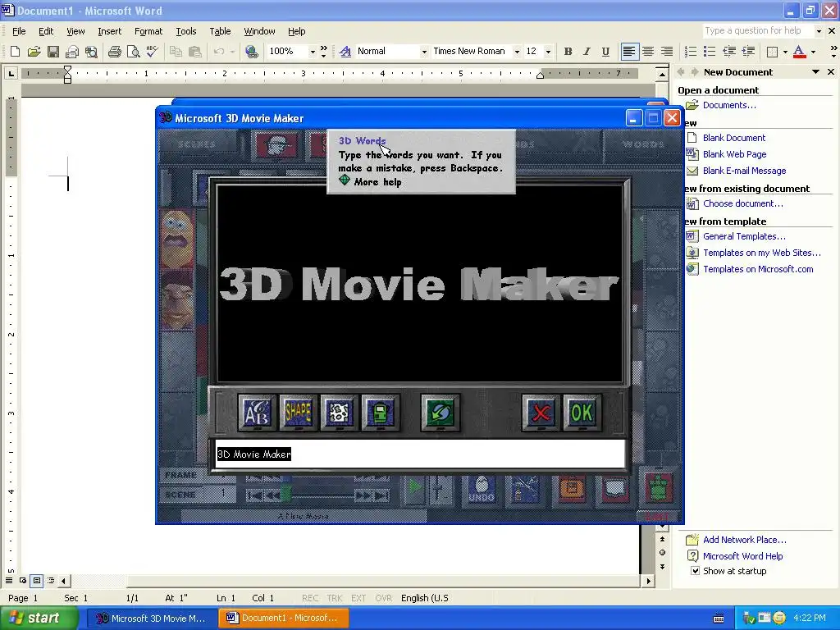Viewport: 840px width, 630px height.
Task: Cancel 3D words with the red X
Action: tap(541, 413)
